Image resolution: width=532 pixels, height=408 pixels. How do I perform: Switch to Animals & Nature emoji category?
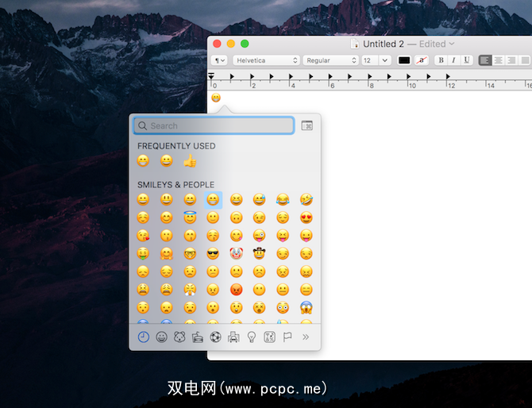pyautogui.click(x=179, y=337)
